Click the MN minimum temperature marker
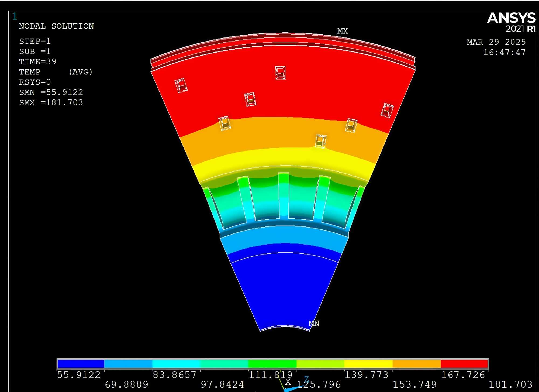The width and height of the screenshot is (539, 392). (314, 323)
